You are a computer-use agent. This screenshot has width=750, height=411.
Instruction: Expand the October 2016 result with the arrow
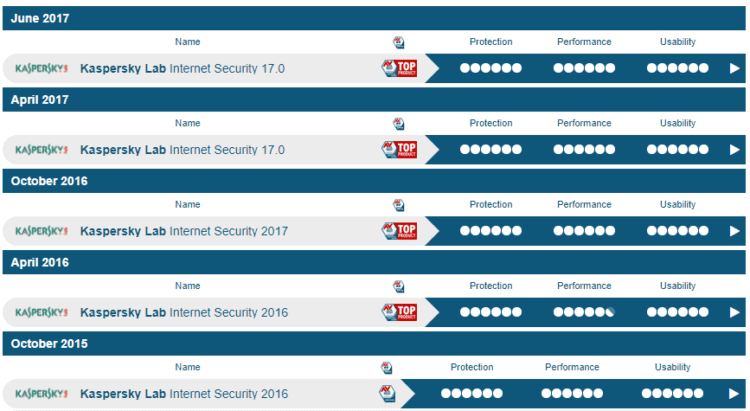734,231
